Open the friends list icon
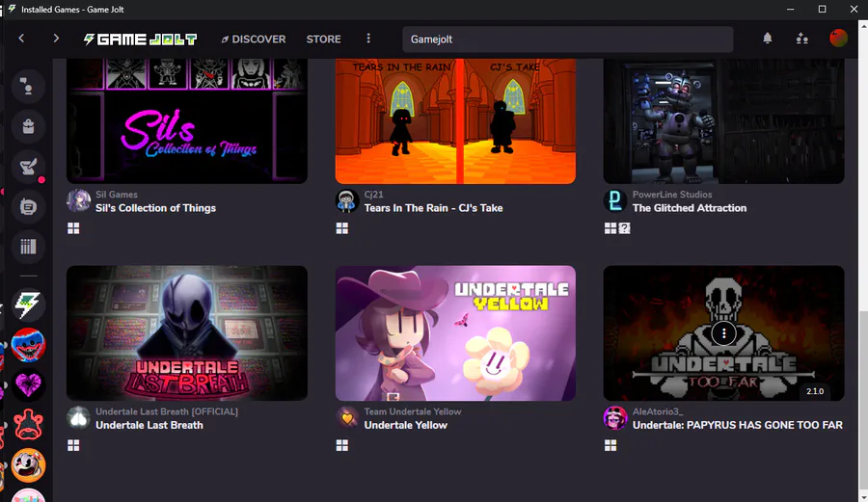 tap(801, 39)
